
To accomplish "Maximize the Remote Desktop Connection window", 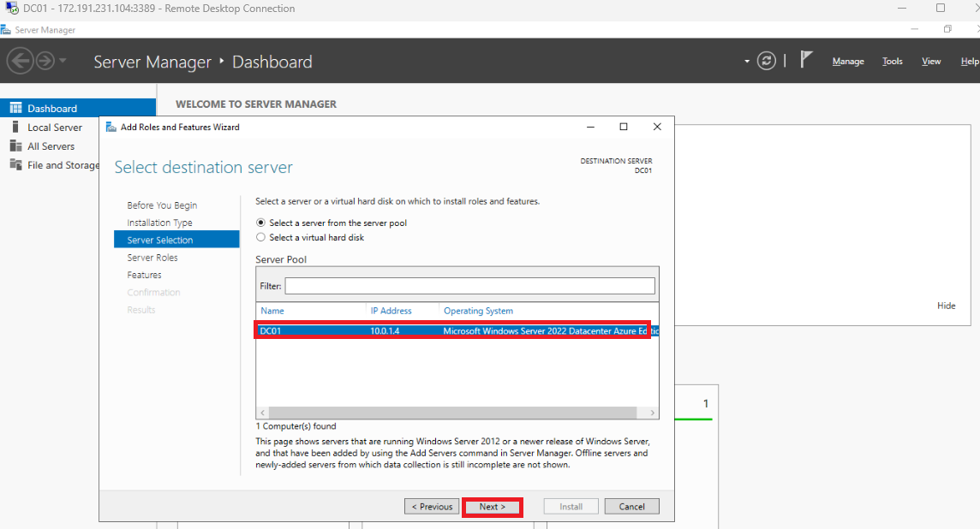I will [x=941, y=8].
